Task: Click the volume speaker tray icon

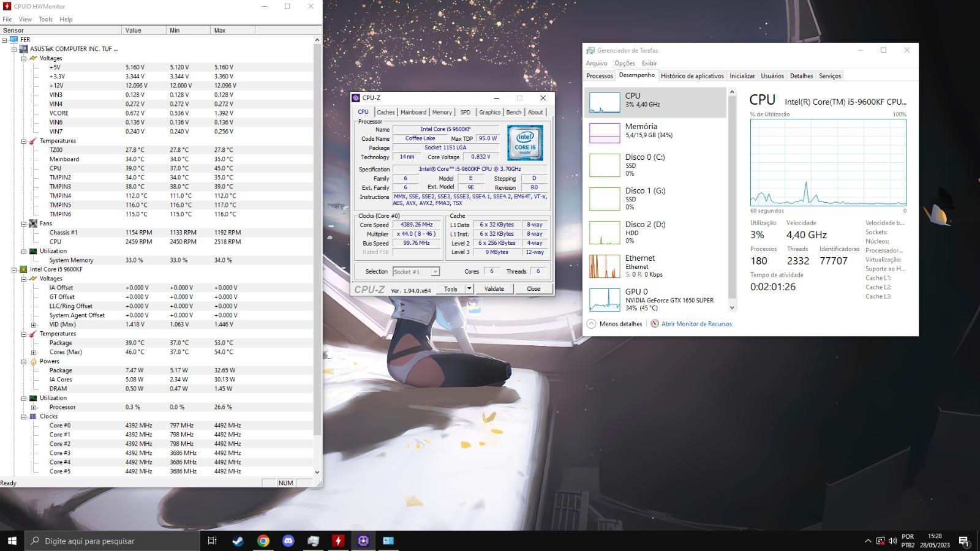Action: tap(892, 541)
